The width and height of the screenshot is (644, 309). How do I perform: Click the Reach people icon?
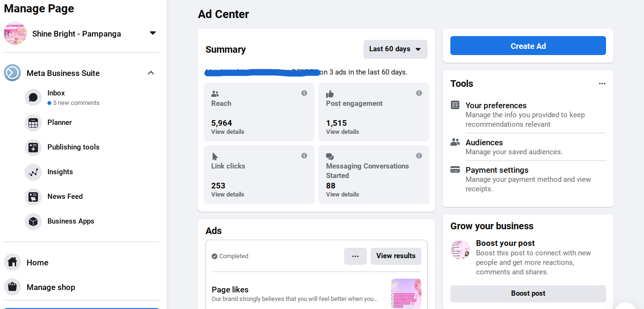pos(215,94)
